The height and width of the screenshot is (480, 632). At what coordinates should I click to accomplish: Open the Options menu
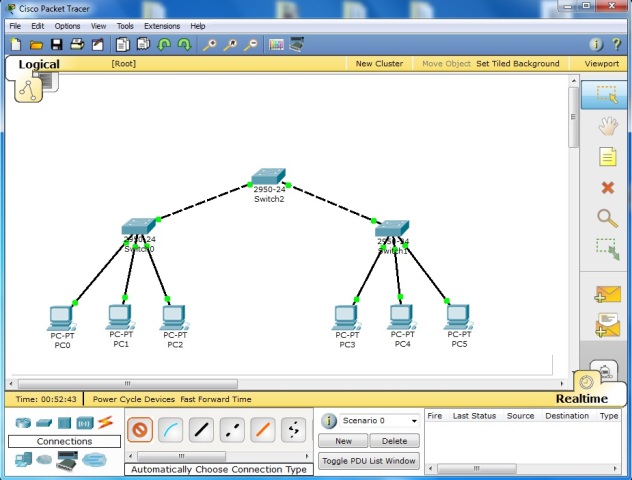(67, 26)
